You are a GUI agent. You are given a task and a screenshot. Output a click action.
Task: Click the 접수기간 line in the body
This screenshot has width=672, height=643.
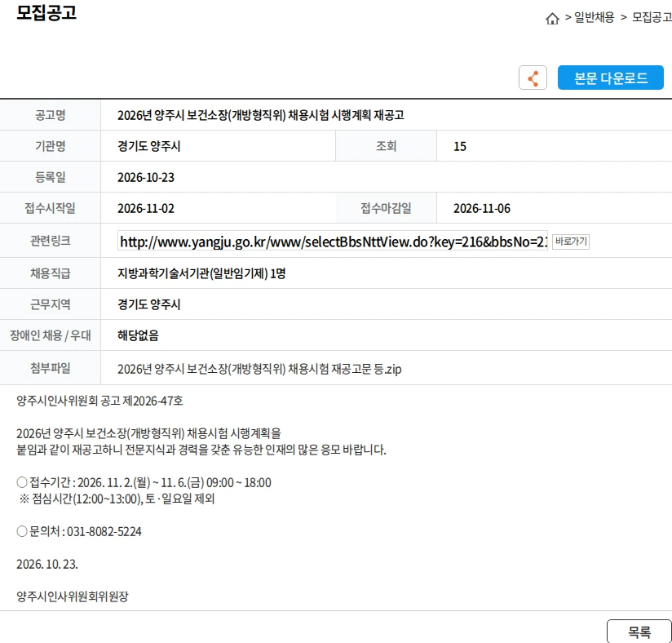(144, 482)
